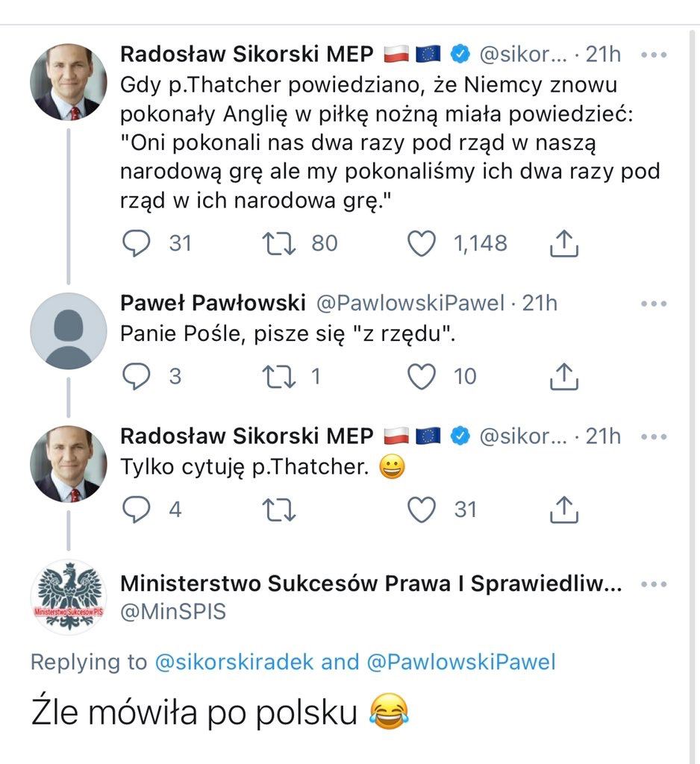Reply to 'Tylko cytuję p.Thatcher' tweet
The image size is (700, 764).
pyautogui.click(x=136, y=510)
